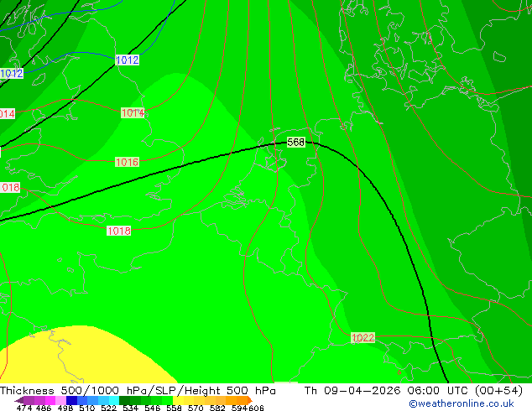532x411 pixels.
Task: Click the 568 height contour label
Action: [x=296, y=142]
